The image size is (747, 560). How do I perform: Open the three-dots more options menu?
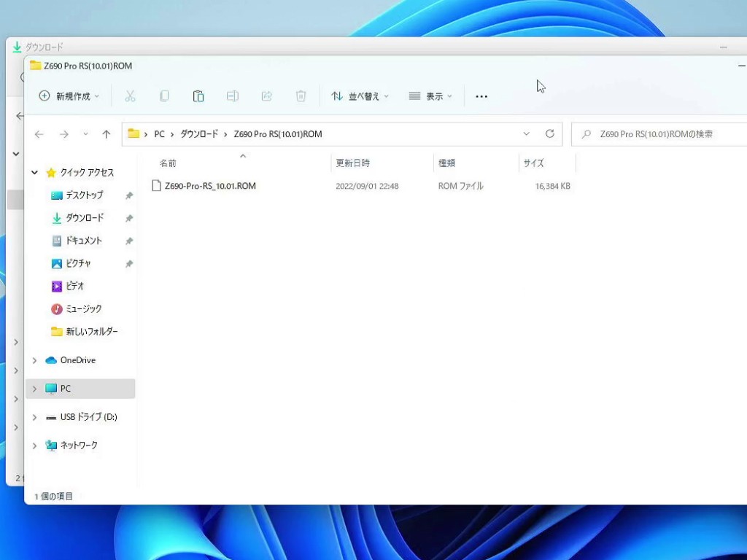tap(481, 96)
